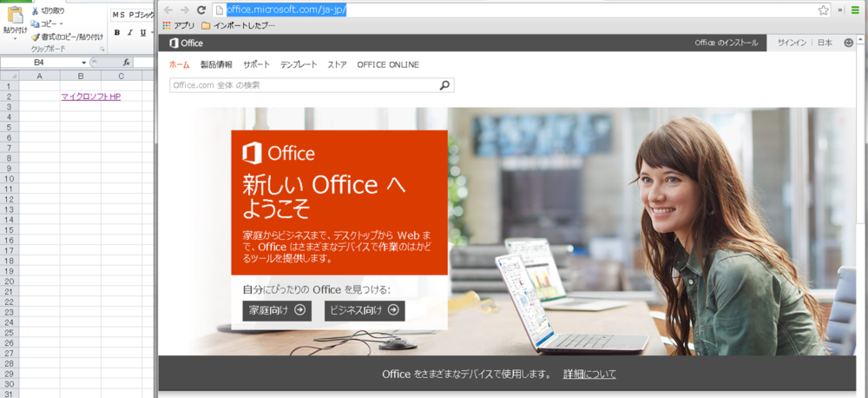Bookmark the page with the star icon

click(823, 10)
